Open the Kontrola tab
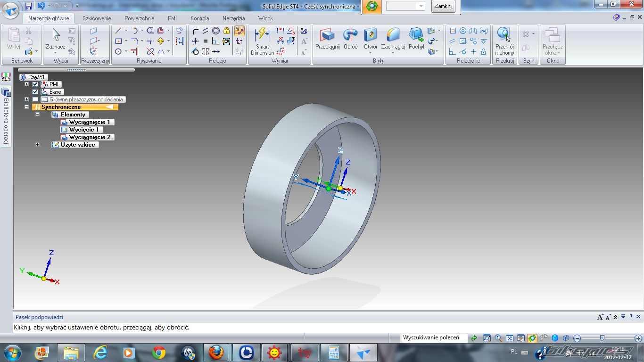644x362 pixels. (200, 18)
